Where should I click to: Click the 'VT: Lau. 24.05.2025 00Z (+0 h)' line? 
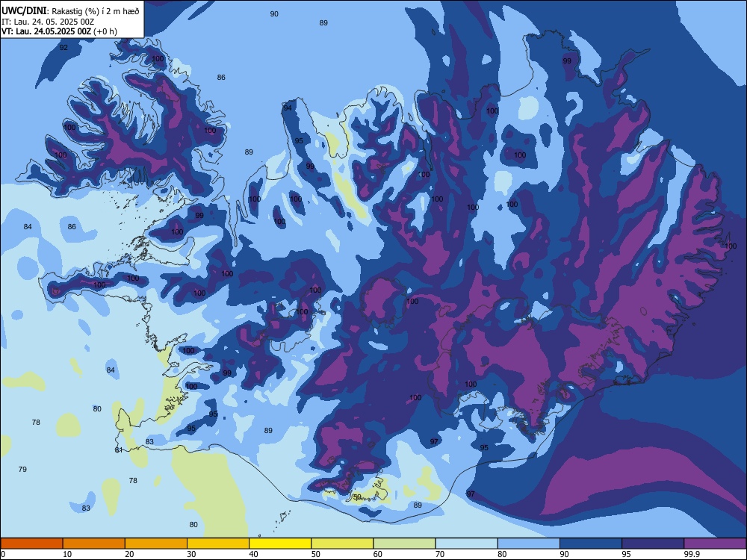click(59, 31)
